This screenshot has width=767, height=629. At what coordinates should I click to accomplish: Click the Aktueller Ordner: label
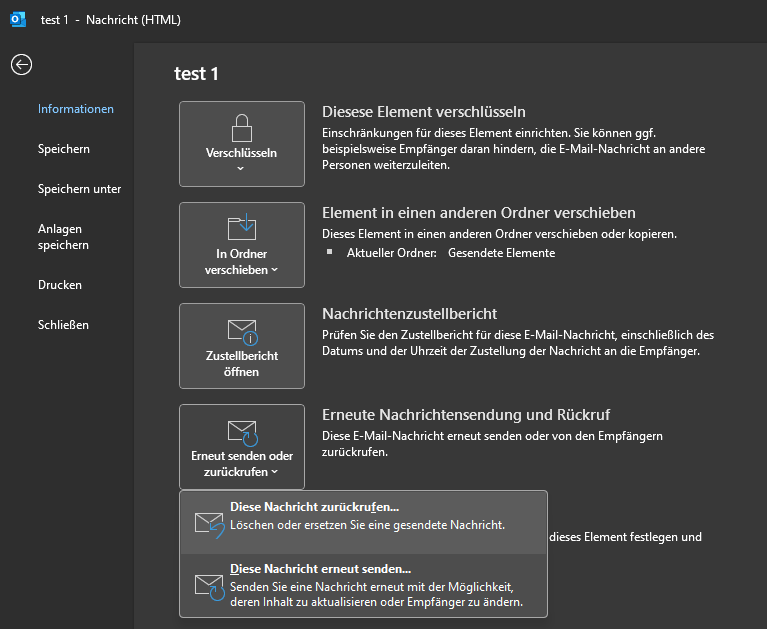click(391, 253)
